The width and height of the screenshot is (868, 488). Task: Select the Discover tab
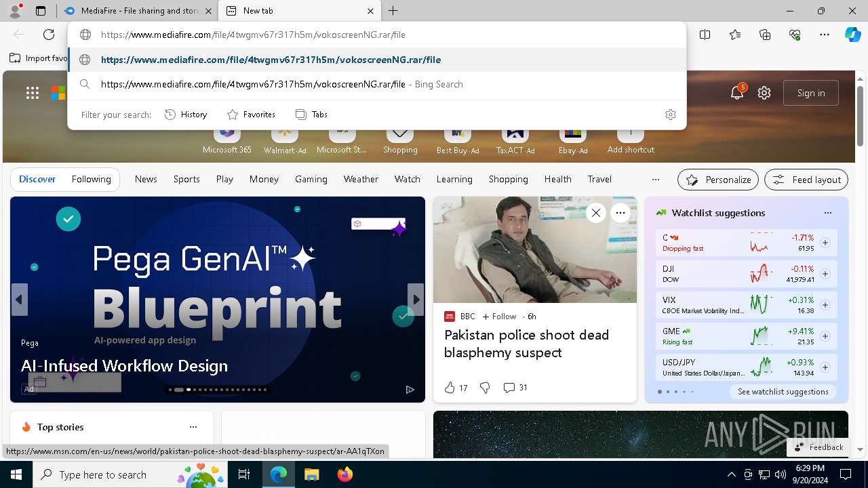37,180
